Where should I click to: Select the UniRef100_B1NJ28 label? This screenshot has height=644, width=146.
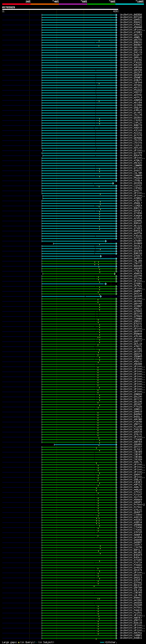pos(131,623)
